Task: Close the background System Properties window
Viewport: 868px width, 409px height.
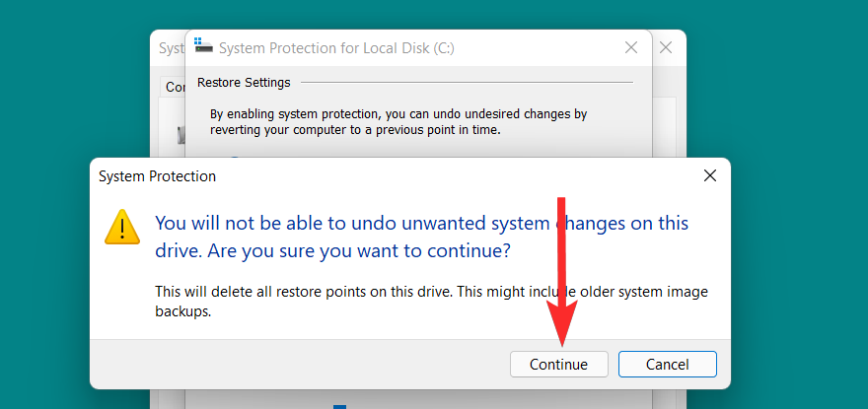Action: pos(666,47)
